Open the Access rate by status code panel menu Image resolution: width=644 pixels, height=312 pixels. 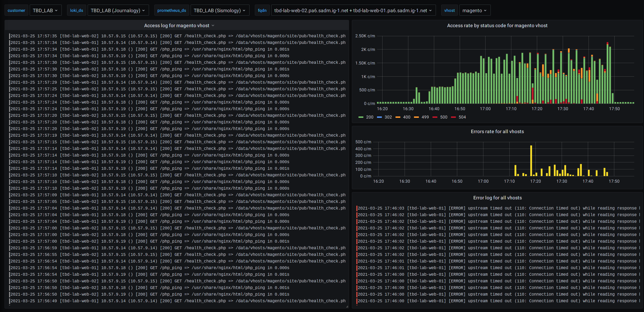point(497,25)
